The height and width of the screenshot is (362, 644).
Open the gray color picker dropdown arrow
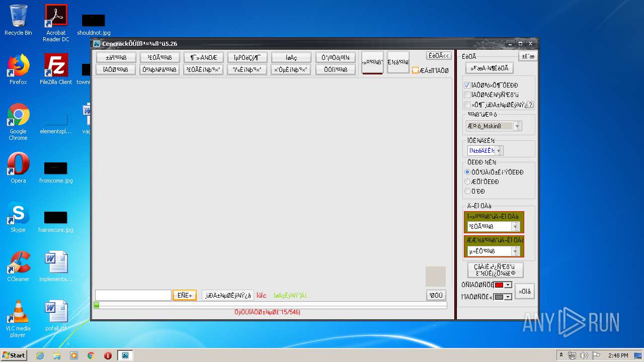508,297
